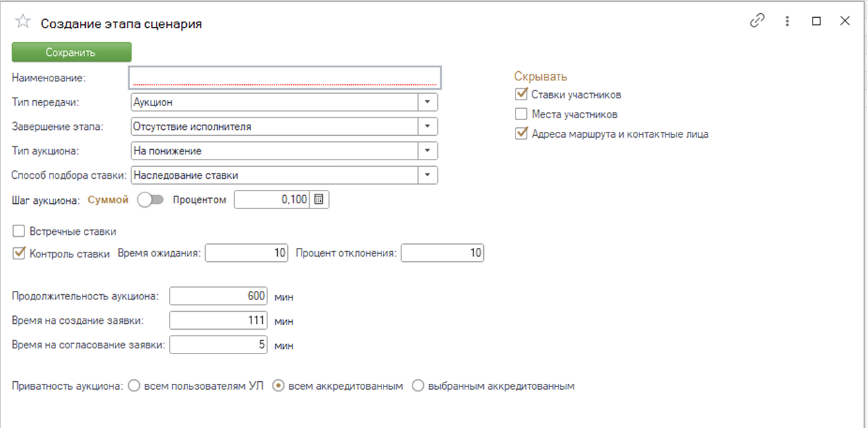Open the calculator in the auction step field

319,200
